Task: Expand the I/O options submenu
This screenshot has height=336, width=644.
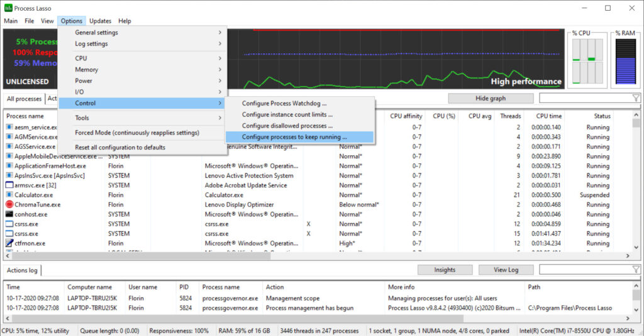Action: [x=143, y=92]
